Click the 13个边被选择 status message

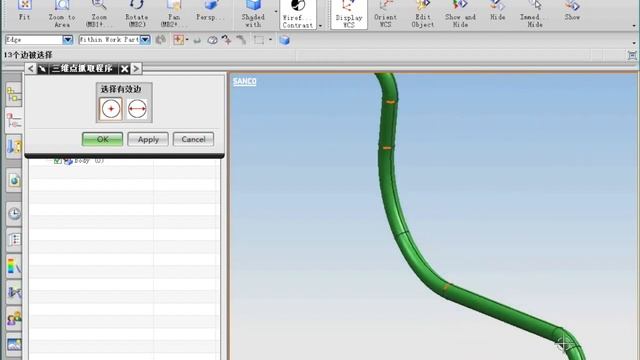(28, 55)
